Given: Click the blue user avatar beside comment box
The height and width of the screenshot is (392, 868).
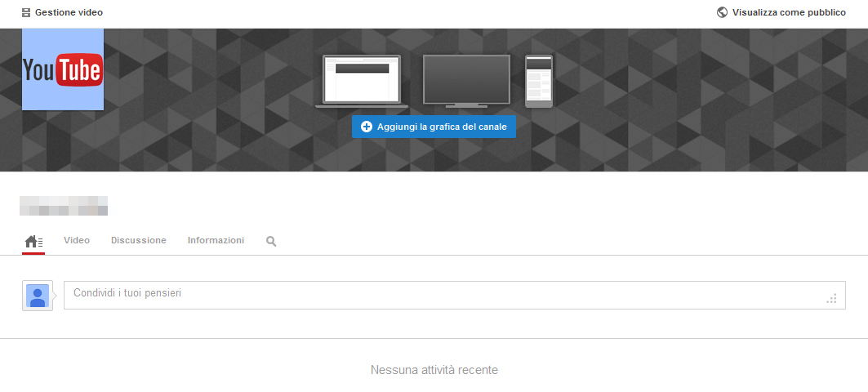Looking at the screenshot, I should click(38, 296).
